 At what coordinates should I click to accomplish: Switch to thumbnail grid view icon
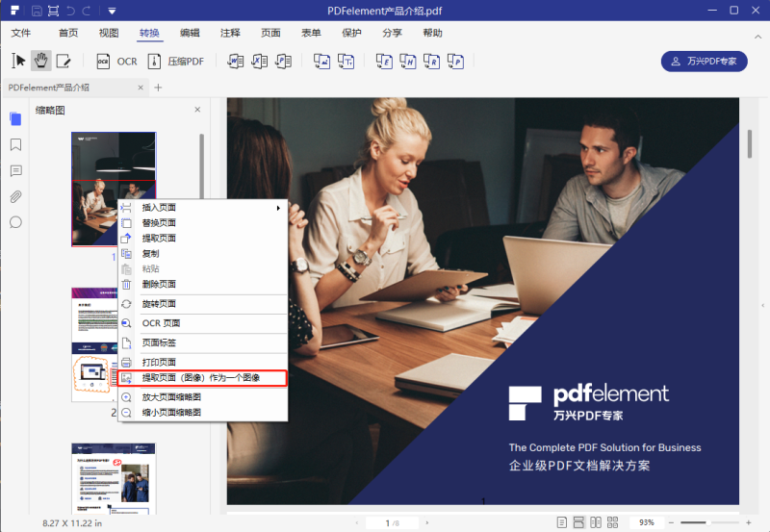coord(612,522)
